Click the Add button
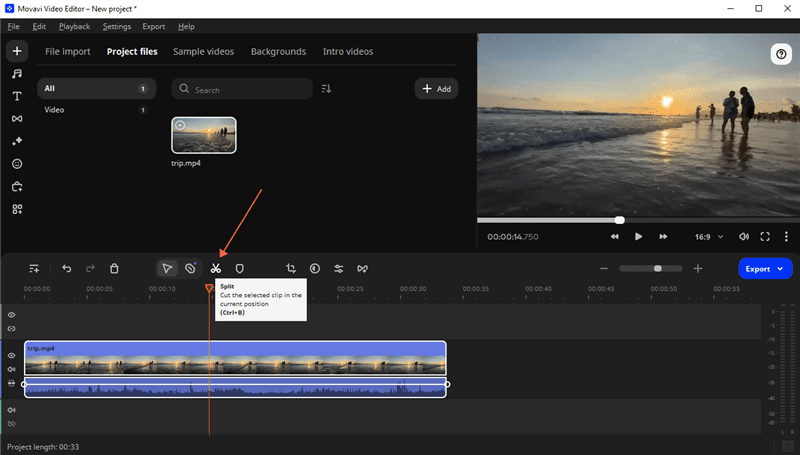Image resolution: width=800 pixels, height=455 pixels. (436, 89)
